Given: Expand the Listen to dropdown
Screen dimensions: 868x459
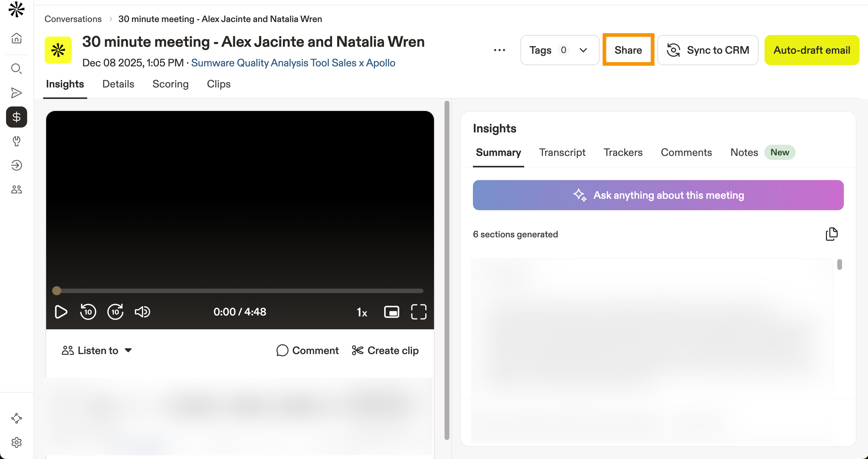Looking at the screenshot, I should (x=97, y=350).
